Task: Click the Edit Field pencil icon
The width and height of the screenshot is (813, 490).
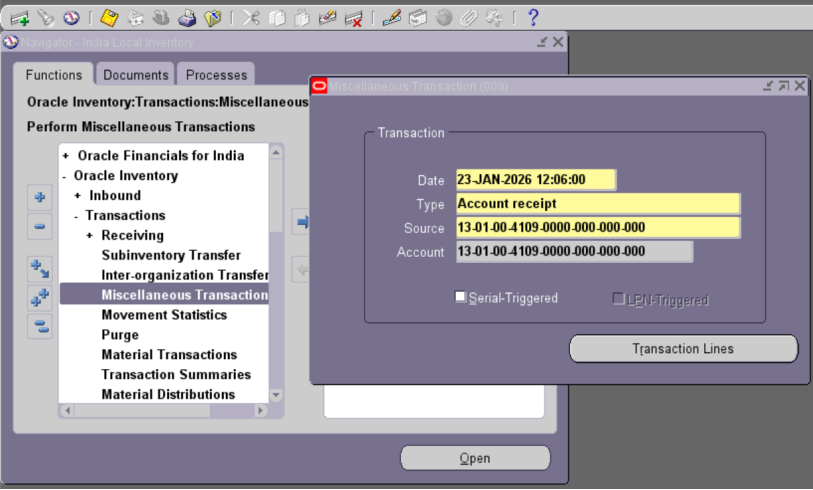Action: 391,19
